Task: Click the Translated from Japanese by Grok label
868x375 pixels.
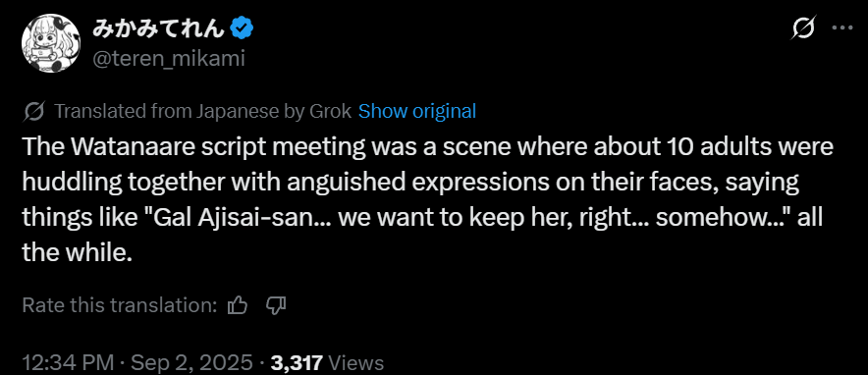Action: (x=203, y=112)
